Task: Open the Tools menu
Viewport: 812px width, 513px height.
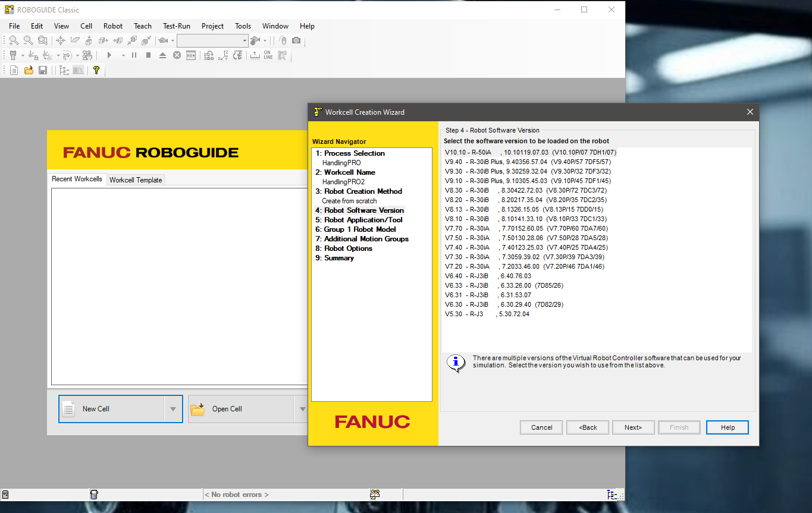Action: (x=243, y=26)
